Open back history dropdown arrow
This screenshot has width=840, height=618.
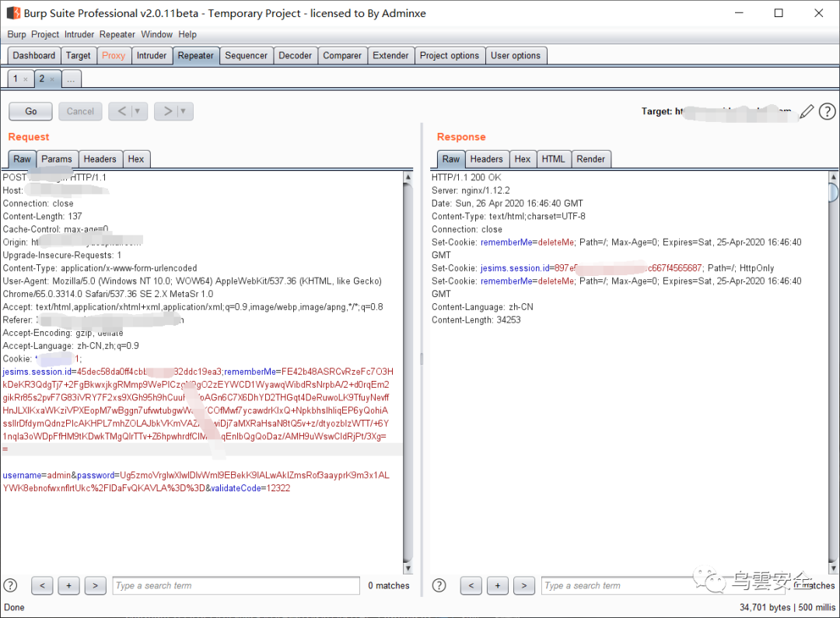coord(138,111)
